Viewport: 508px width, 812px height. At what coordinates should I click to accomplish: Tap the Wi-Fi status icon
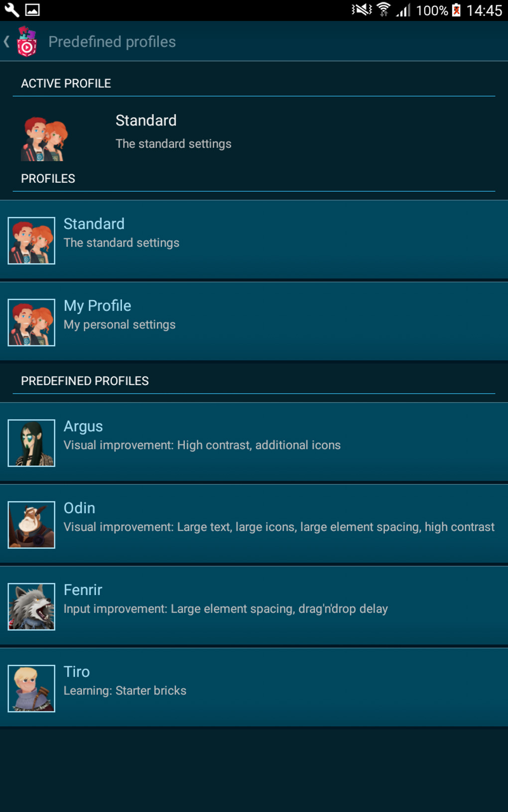383,9
